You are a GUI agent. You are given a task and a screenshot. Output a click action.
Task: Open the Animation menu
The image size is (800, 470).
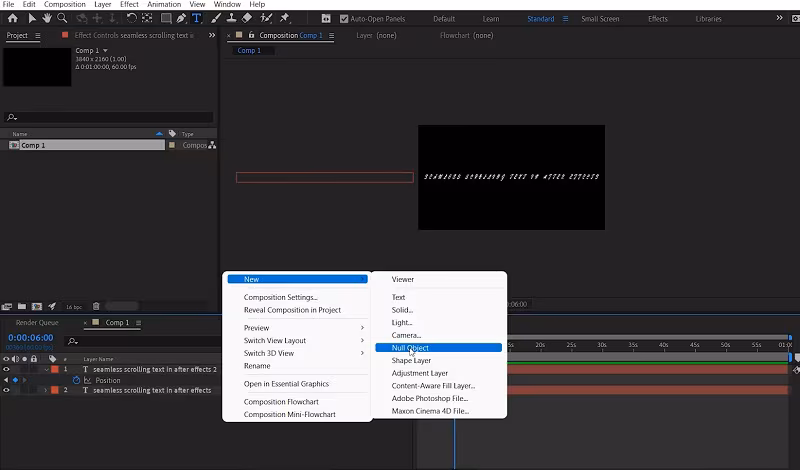point(164,5)
